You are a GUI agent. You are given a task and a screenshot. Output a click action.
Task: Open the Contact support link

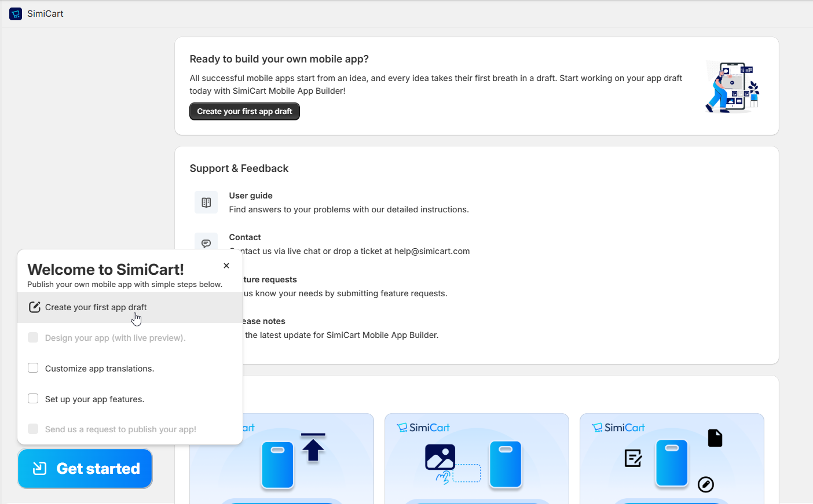[x=245, y=237]
